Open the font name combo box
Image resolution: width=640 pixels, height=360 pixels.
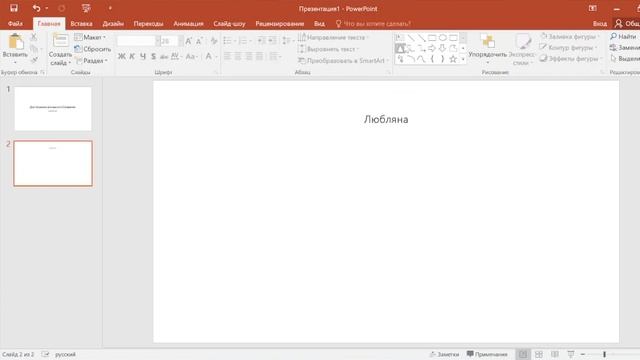[x=138, y=41]
